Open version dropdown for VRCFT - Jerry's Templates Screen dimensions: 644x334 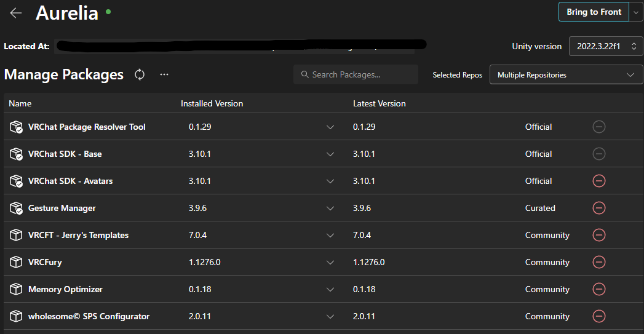[330, 236]
